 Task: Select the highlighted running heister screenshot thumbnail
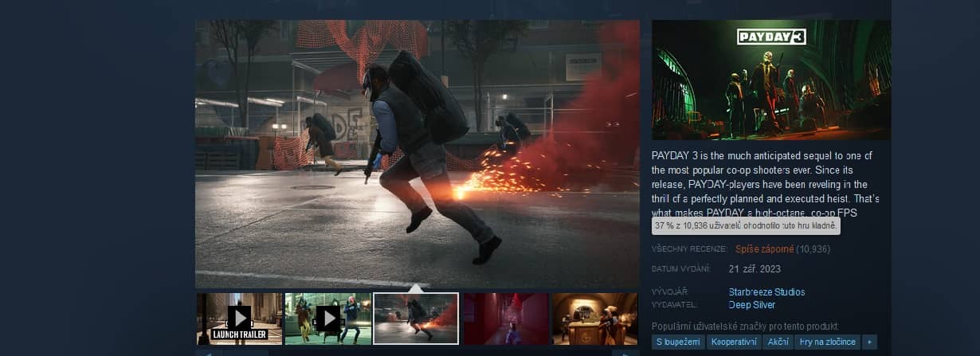[416, 319]
